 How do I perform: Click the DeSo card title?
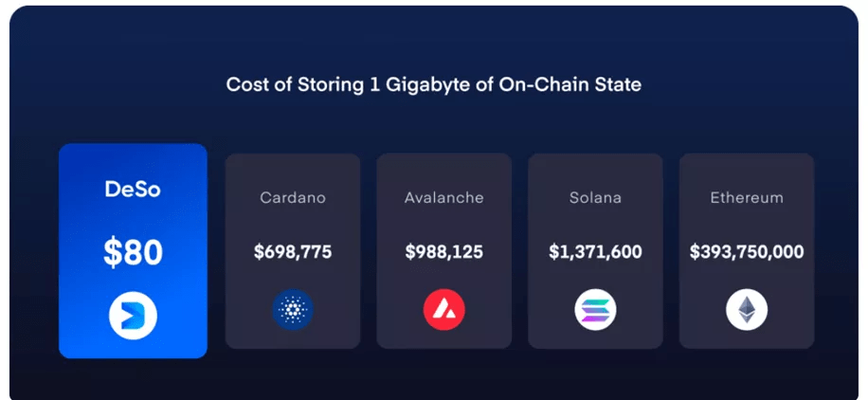click(133, 190)
